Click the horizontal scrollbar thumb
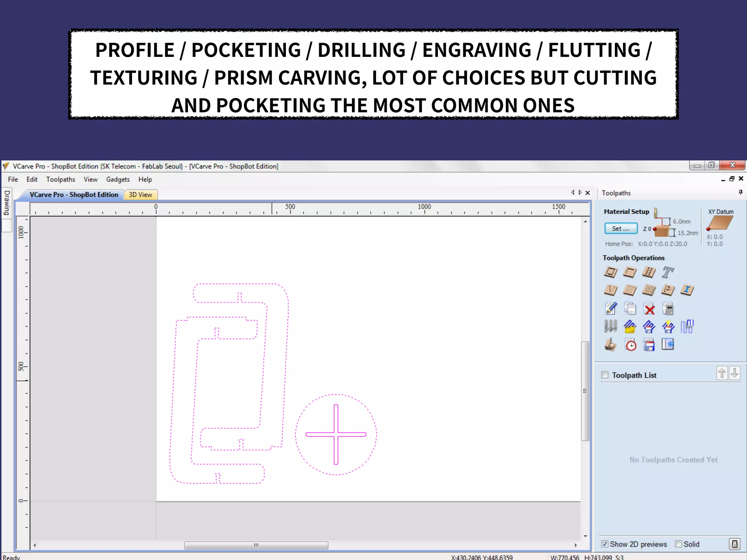 pyautogui.click(x=256, y=545)
